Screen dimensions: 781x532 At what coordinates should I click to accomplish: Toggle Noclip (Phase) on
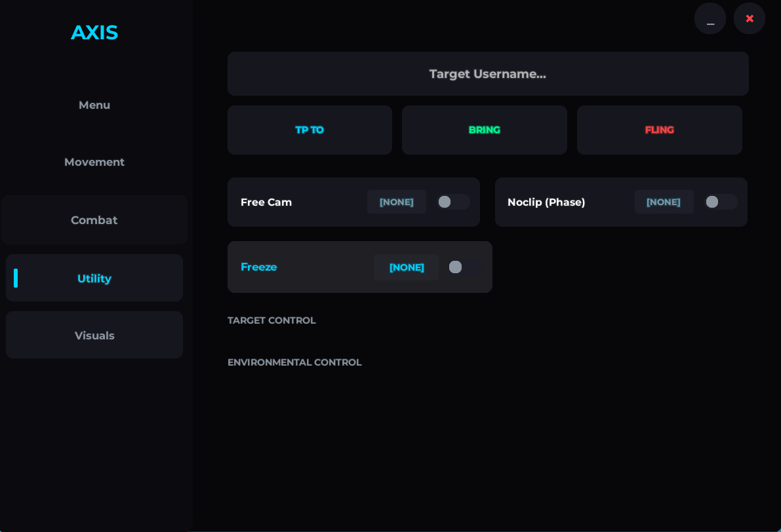pyautogui.click(x=721, y=202)
